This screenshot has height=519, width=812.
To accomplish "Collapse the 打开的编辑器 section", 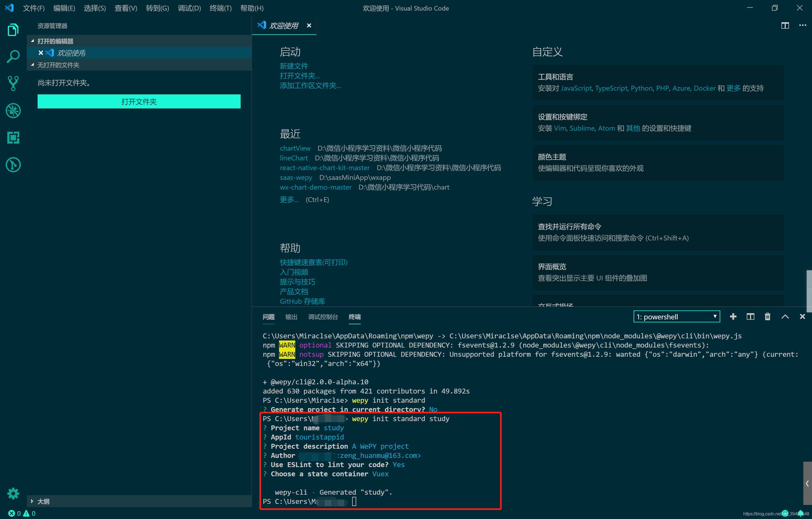I will pyautogui.click(x=139, y=41).
